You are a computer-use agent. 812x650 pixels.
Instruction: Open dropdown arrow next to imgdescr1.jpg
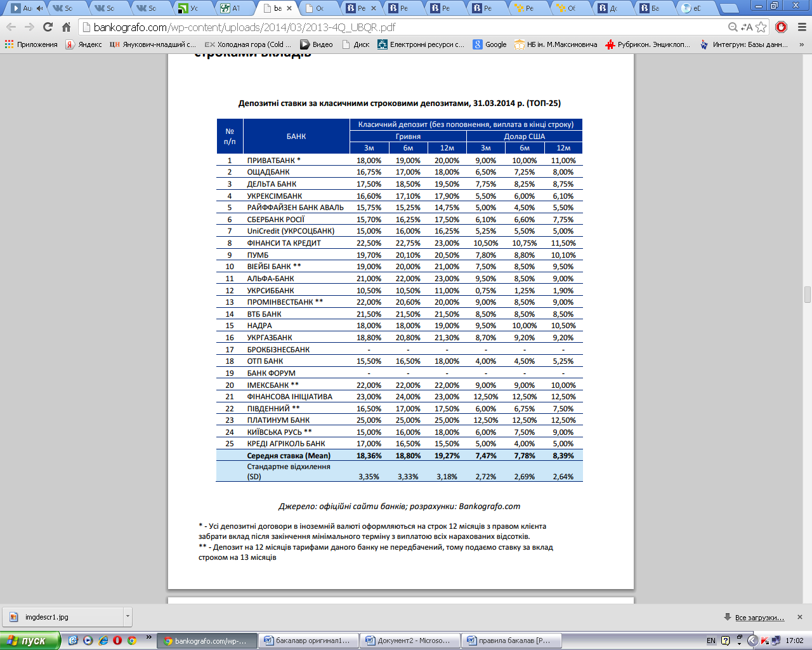click(x=128, y=616)
